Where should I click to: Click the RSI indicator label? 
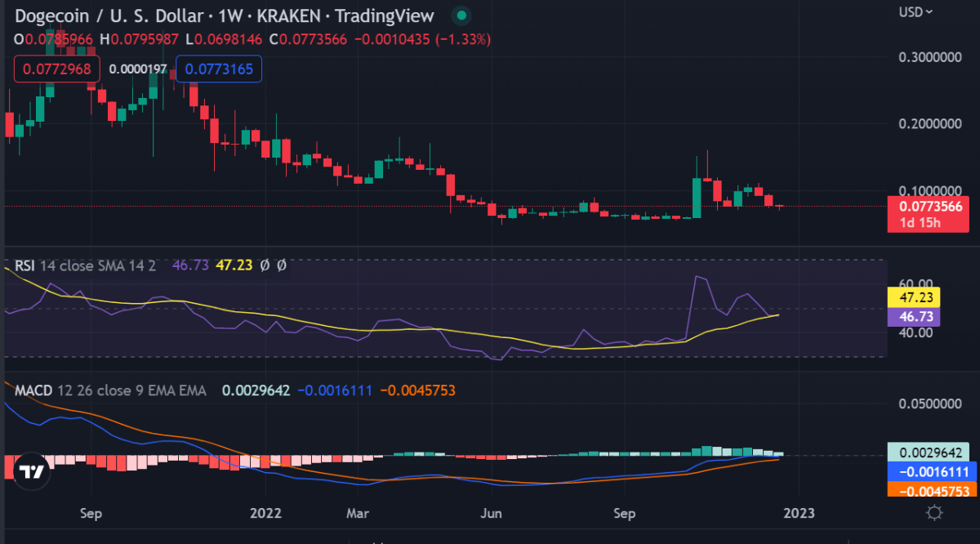point(24,265)
